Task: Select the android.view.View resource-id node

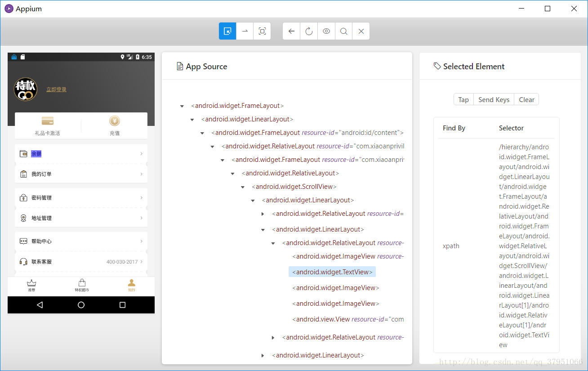Action: point(348,319)
